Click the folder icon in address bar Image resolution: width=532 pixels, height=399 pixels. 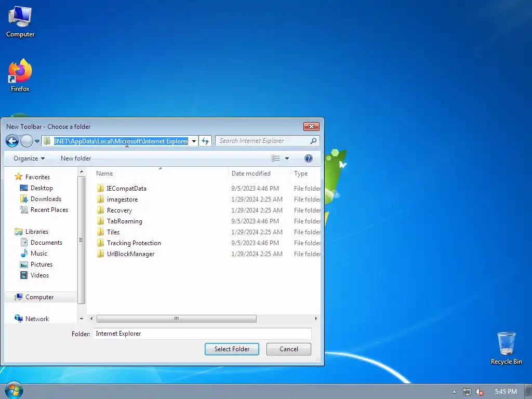click(x=47, y=141)
